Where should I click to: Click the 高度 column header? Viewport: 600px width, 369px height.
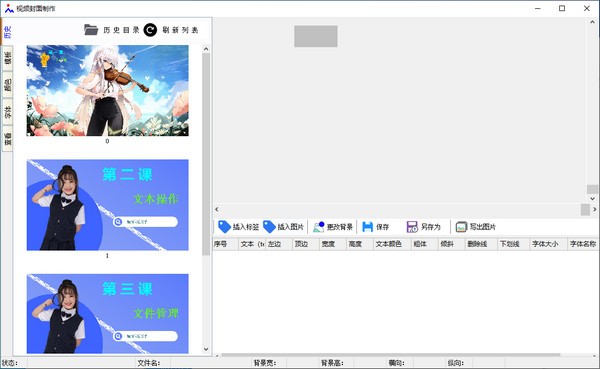click(x=359, y=244)
